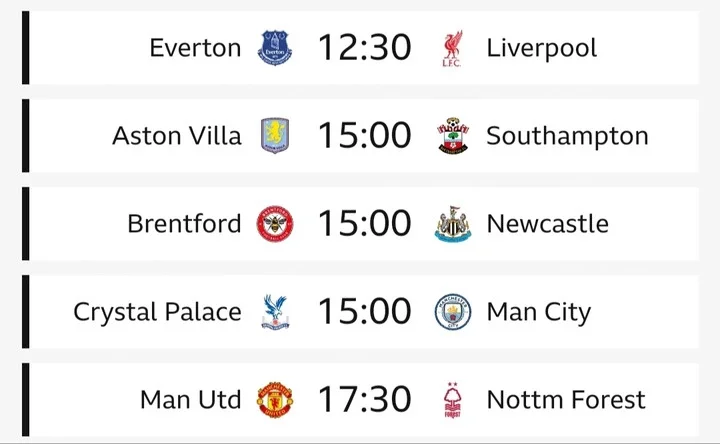Screen dimensions: 720x444
Task: Select the Newcastle team name
Action: pyautogui.click(x=548, y=224)
